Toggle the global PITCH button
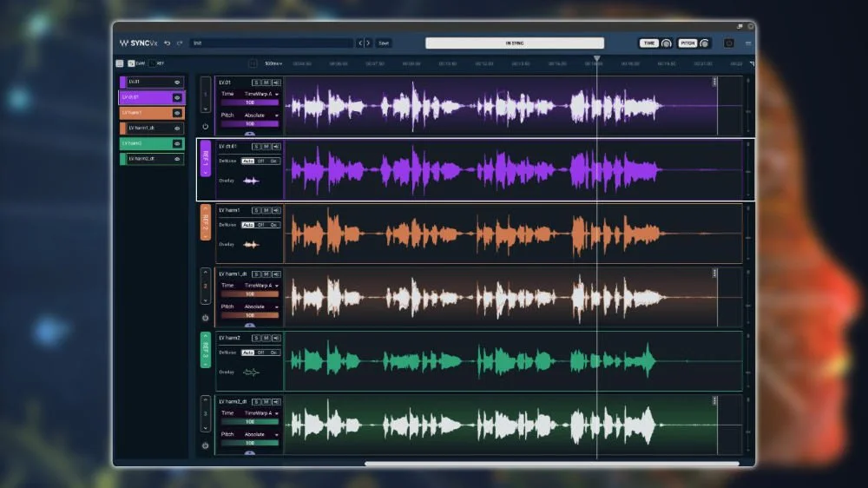The height and width of the screenshot is (488, 868). (687, 43)
